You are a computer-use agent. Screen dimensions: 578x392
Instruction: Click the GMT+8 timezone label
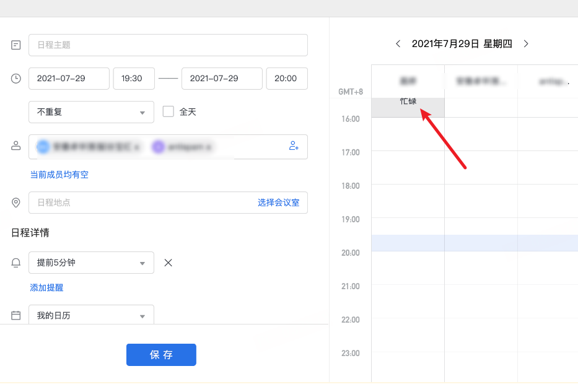click(351, 92)
